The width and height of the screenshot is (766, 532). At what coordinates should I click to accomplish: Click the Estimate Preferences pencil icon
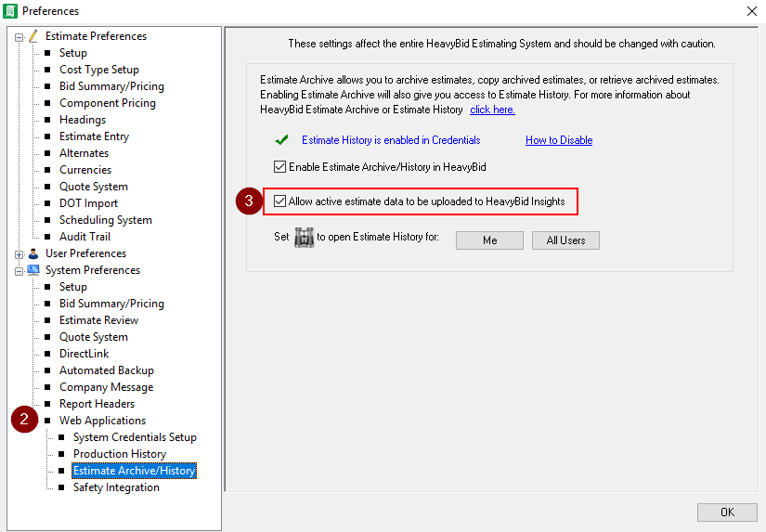[33, 36]
